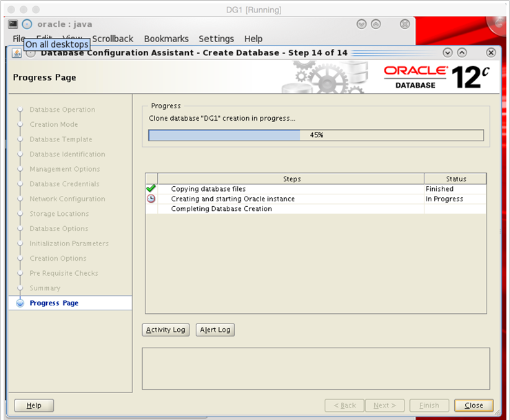
Task: Click the disabled Back button
Action: [x=345, y=406]
